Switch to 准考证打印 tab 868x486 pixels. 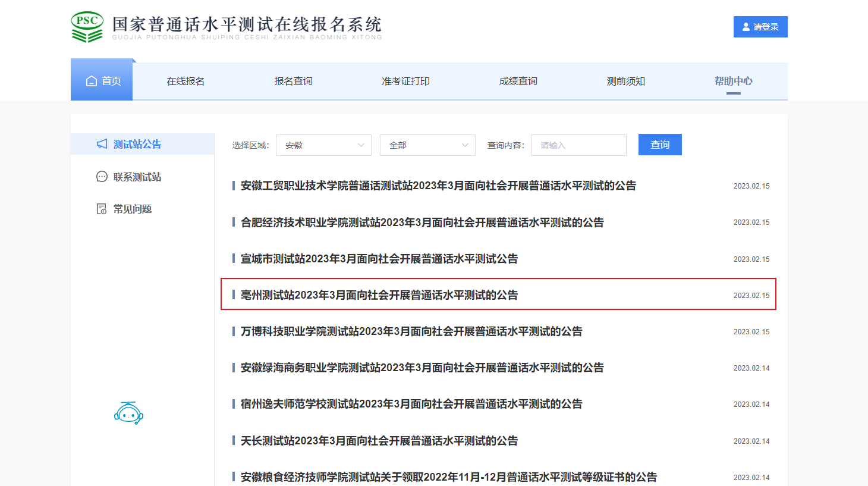pos(405,81)
